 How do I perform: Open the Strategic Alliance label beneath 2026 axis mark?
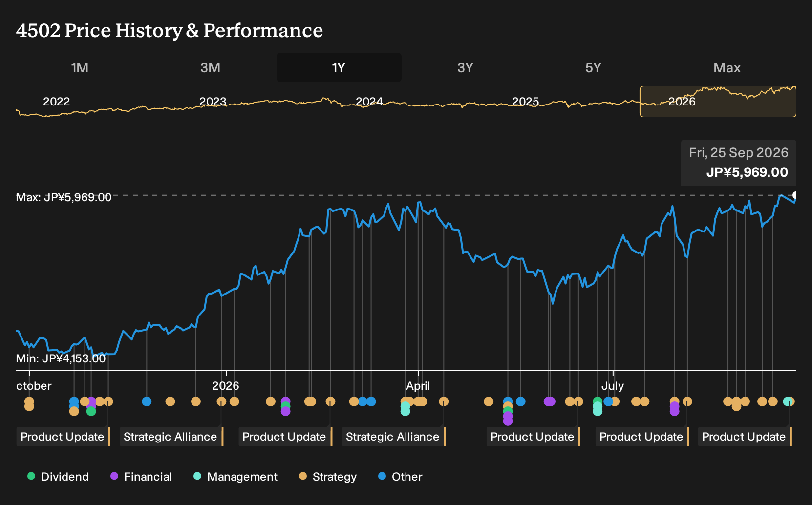click(x=171, y=437)
